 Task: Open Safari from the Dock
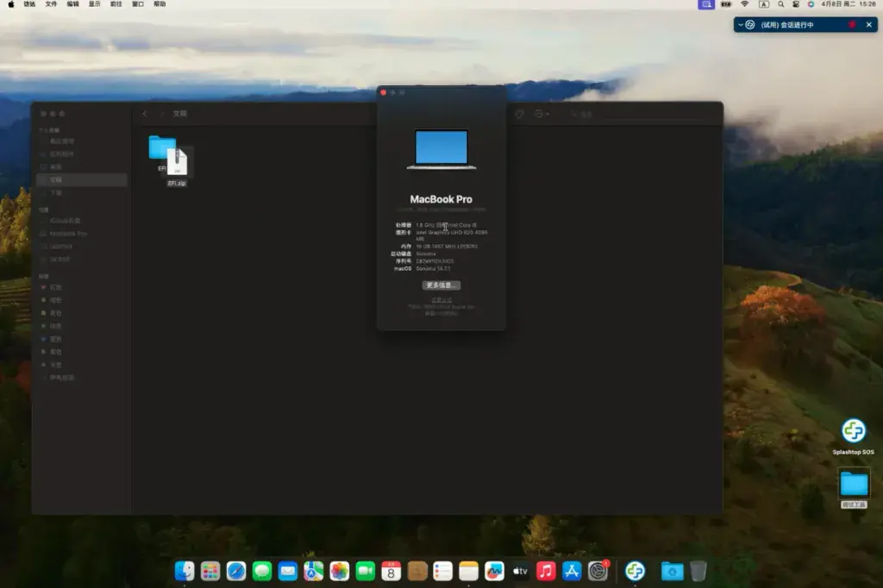(x=236, y=571)
